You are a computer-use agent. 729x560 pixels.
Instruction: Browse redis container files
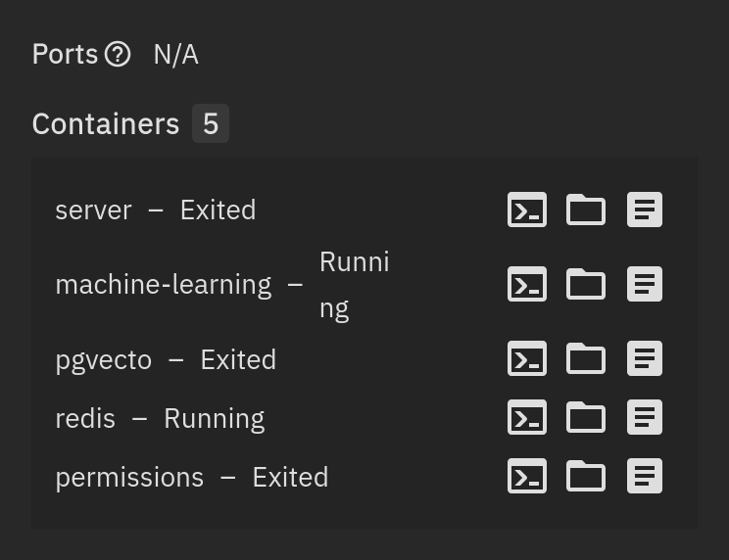pos(586,418)
